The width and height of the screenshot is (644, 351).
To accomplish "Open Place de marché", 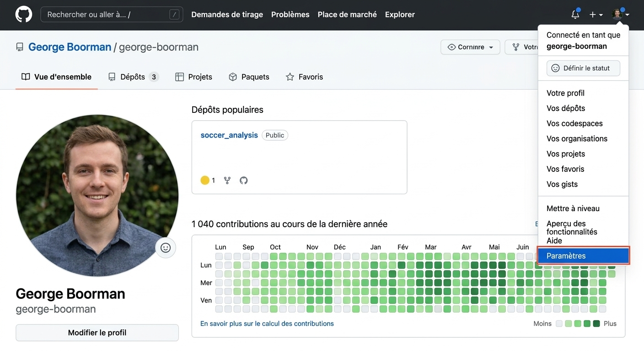I will (347, 15).
